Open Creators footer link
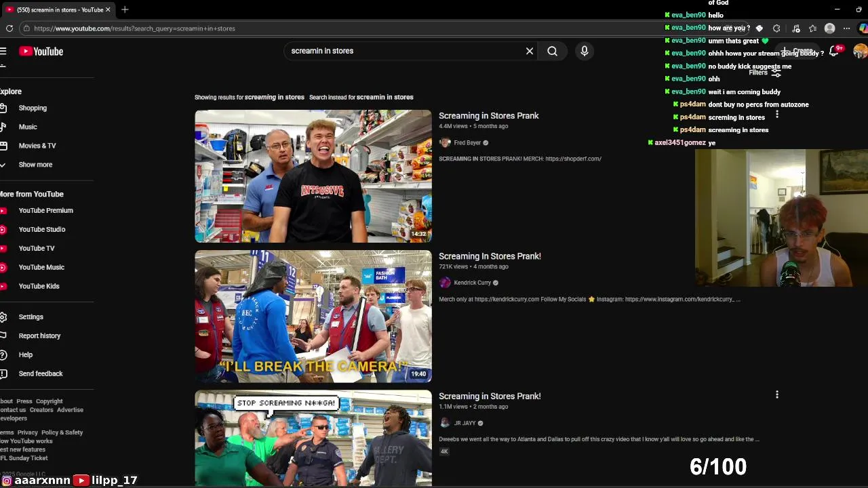Image resolution: width=868 pixels, height=488 pixels. (x=41, y=410)
